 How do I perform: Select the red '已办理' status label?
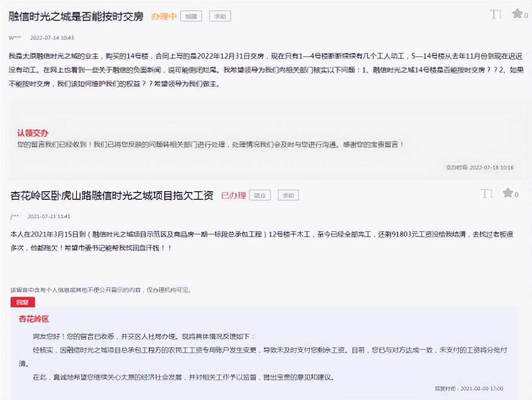coord(234,195)
